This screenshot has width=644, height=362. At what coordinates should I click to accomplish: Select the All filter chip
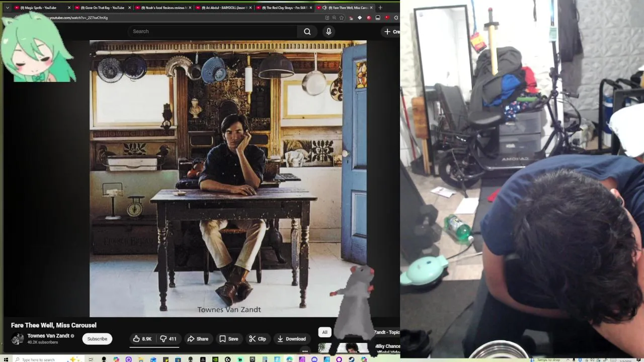[325, 332]
